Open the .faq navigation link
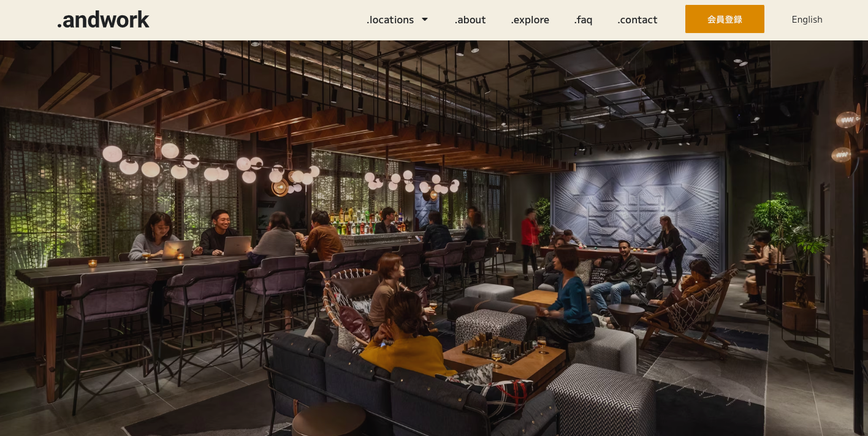868x436 pixels. [x=583, y=20]
